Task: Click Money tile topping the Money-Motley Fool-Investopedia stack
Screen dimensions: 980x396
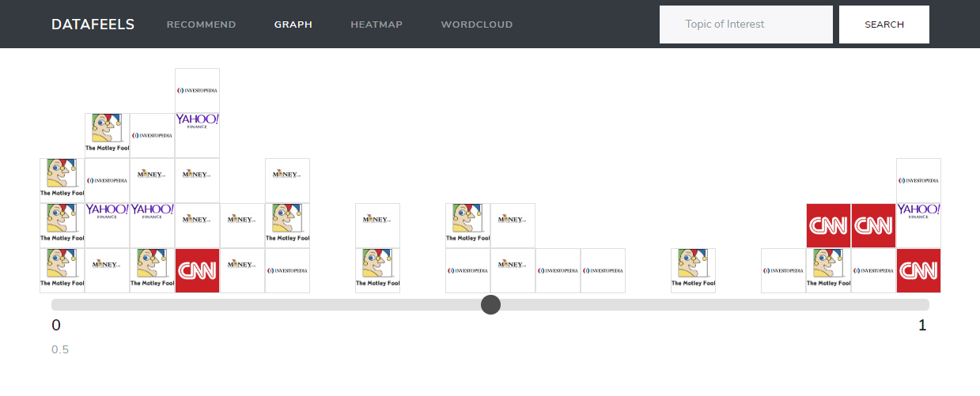Action: click(x=287, y=180)
